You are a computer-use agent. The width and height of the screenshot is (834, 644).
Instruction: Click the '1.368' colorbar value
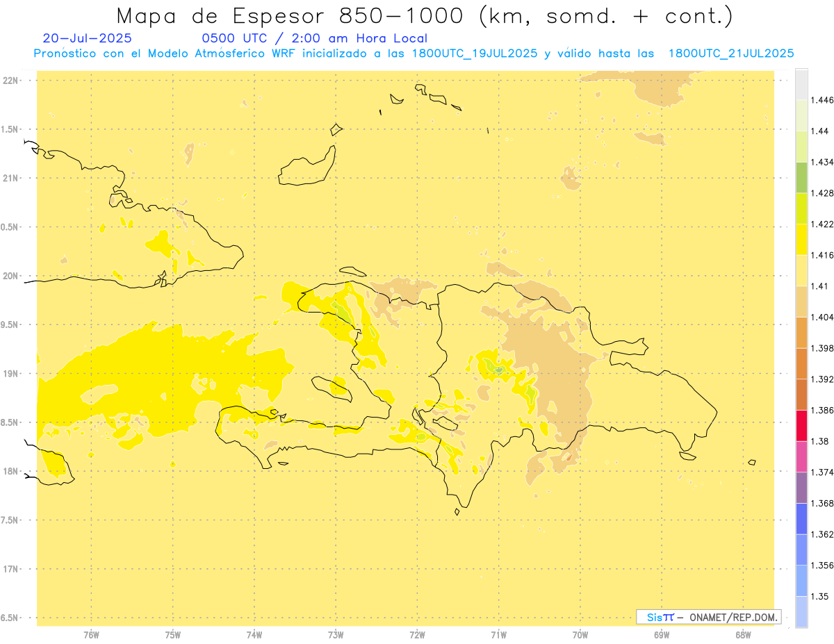click(x=821, y=503)
